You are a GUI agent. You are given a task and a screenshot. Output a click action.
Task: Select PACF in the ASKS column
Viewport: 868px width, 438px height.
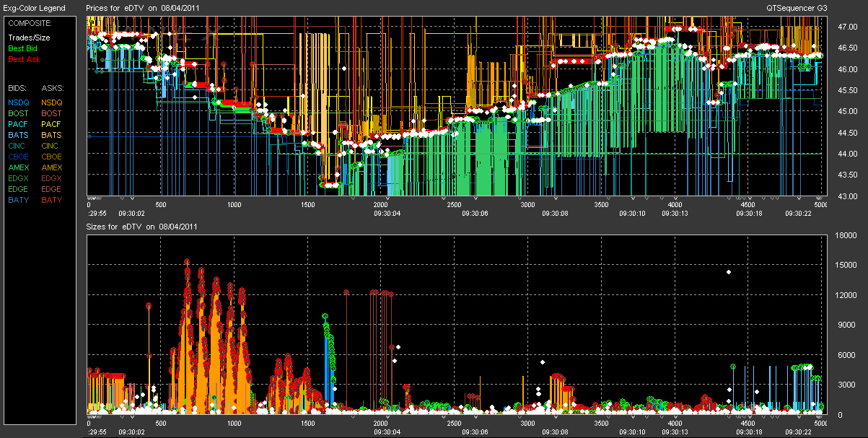52,124
